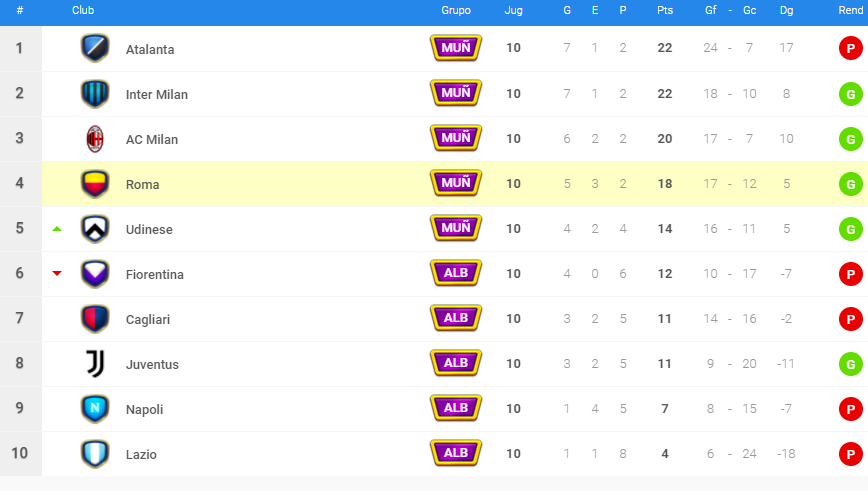The image size is (868, 491).
Task: Click the Grupo column header
Action: click(456, 10)
